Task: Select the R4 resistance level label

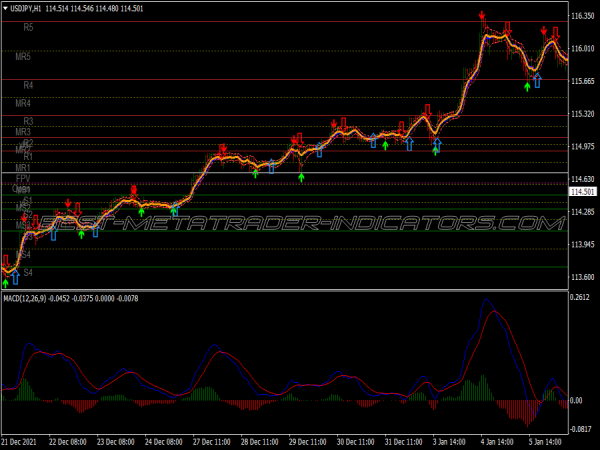Action: (28, 85)
